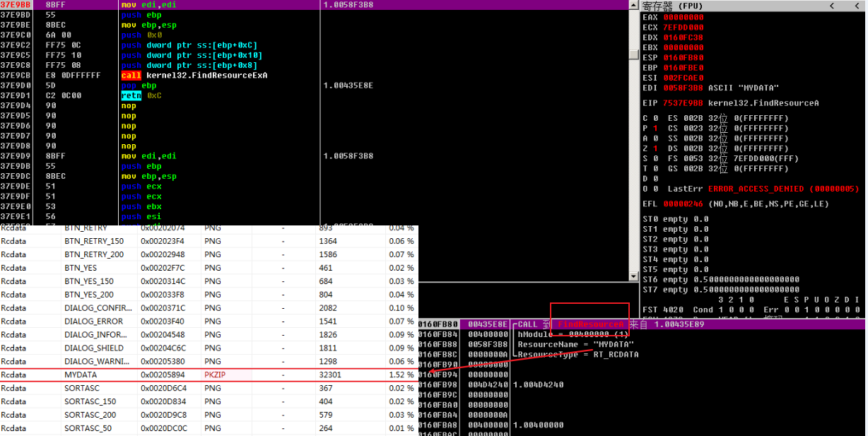Click the rightmost arrow in the registers header
Image resolution: width=868 pixels, height=436 pixels.
tap(856, 6)
